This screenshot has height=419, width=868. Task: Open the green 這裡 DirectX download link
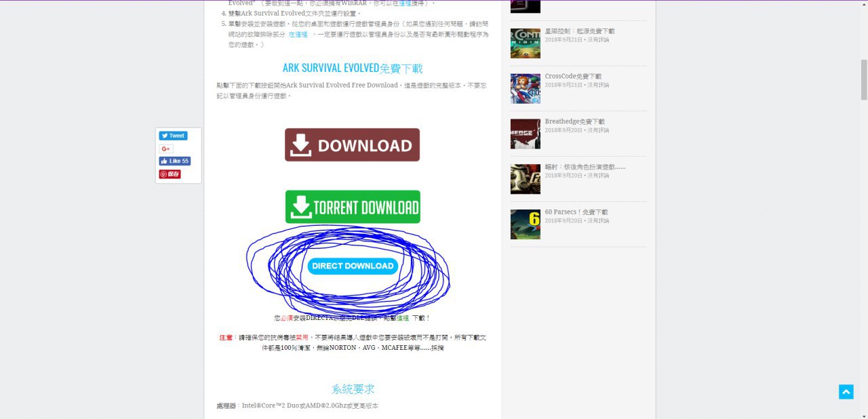click(x=403, y=318)
